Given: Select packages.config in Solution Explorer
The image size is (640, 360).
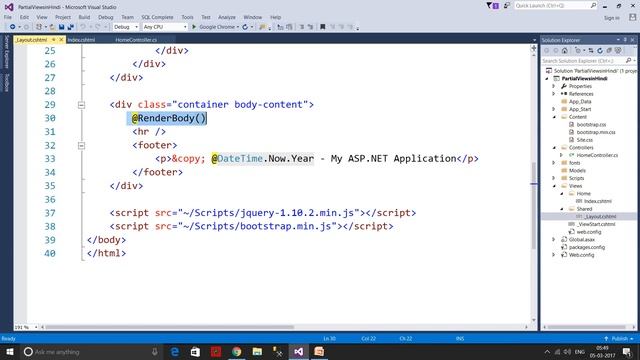Looking at the screenshot, I should point(587,247).
